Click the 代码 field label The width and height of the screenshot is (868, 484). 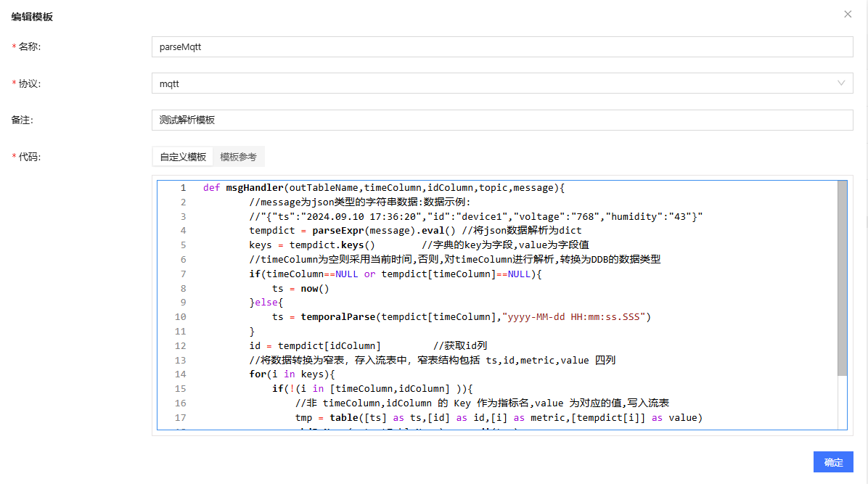tap(29, 157)
